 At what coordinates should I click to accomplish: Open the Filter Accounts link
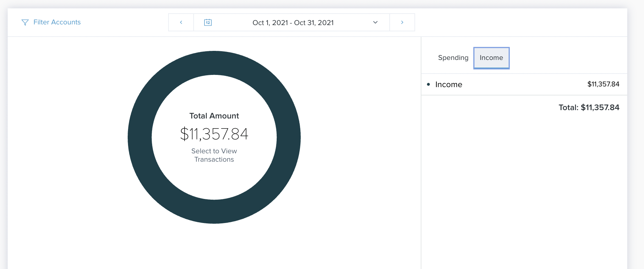pyautogui.click(x=57, y=22)
